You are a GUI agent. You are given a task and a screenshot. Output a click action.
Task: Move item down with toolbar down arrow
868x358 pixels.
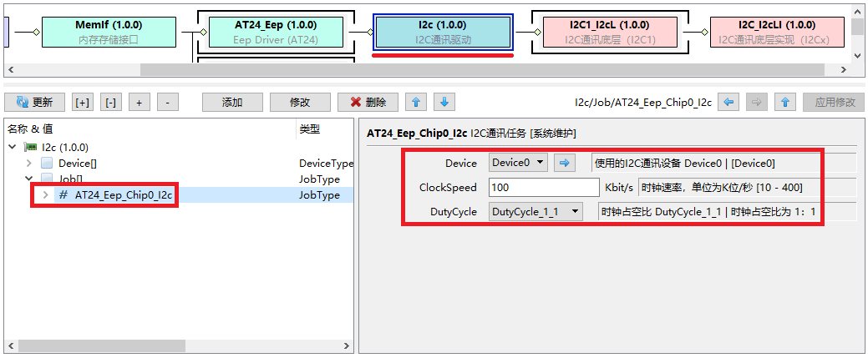(444, 103)
